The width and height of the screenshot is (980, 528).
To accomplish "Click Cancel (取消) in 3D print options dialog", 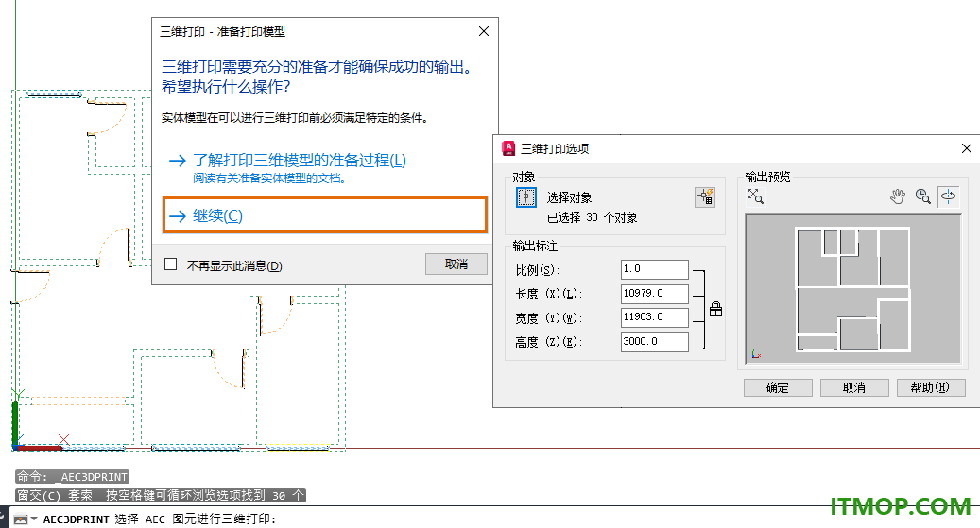I will click(x=854, y=387).
